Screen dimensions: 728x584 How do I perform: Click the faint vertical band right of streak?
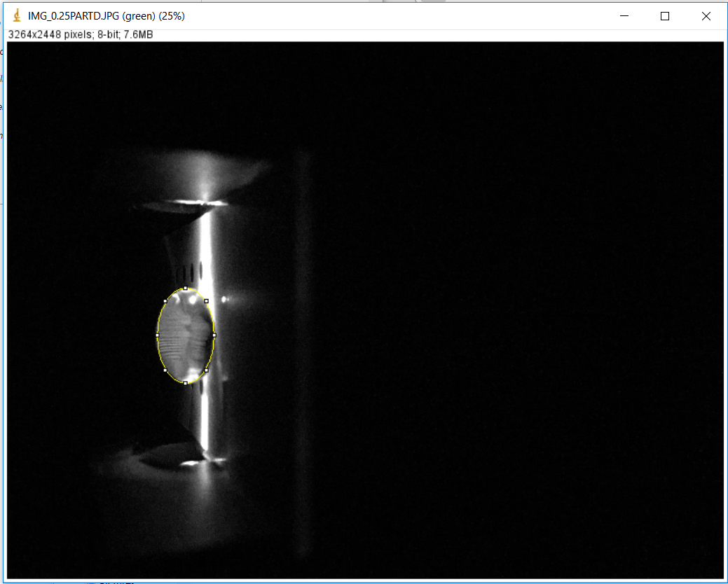tap(303, 350)
